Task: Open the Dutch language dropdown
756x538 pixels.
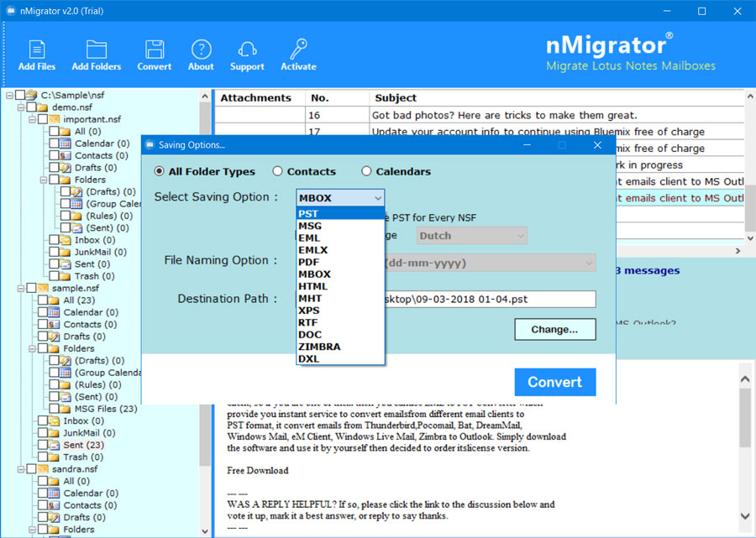Action: pos(471,236)
